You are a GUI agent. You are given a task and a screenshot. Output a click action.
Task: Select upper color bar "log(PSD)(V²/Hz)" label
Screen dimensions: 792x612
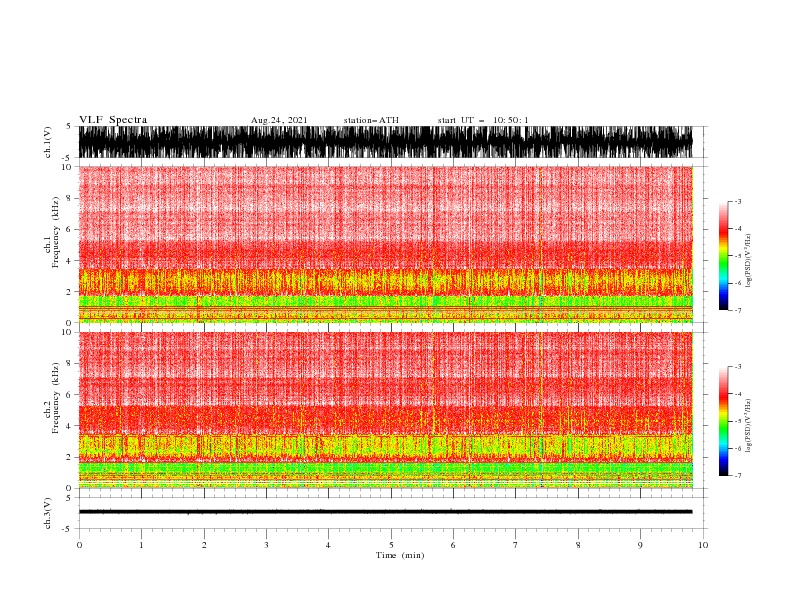[748, 261]
